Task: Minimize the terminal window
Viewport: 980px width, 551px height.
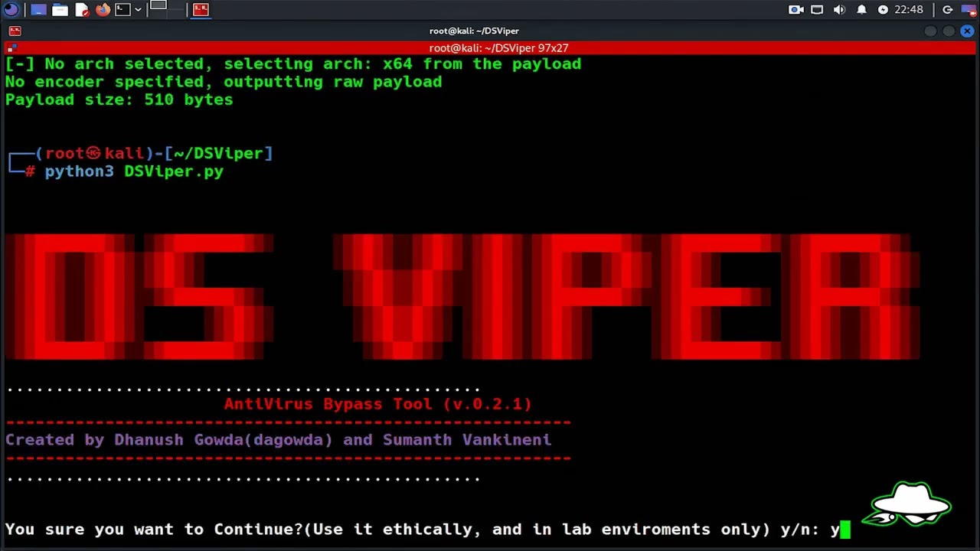Action: tap(930, 31)
